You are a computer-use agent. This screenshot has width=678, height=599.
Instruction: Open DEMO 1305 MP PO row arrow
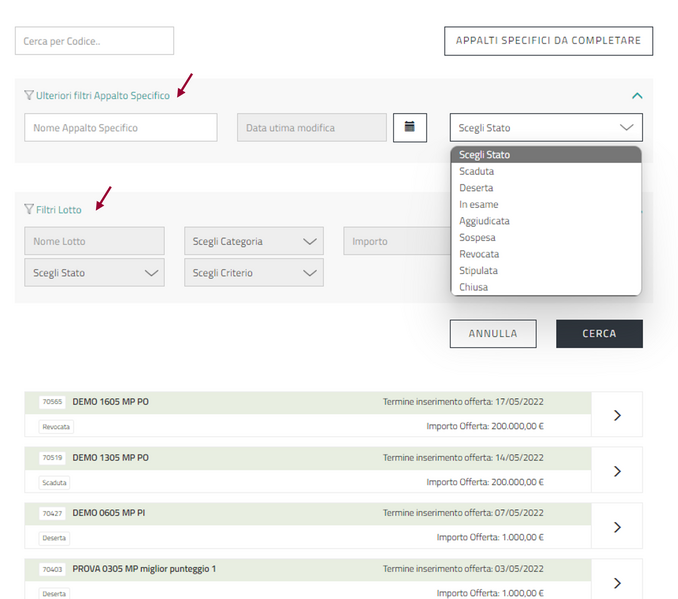(x=616, y=471)
